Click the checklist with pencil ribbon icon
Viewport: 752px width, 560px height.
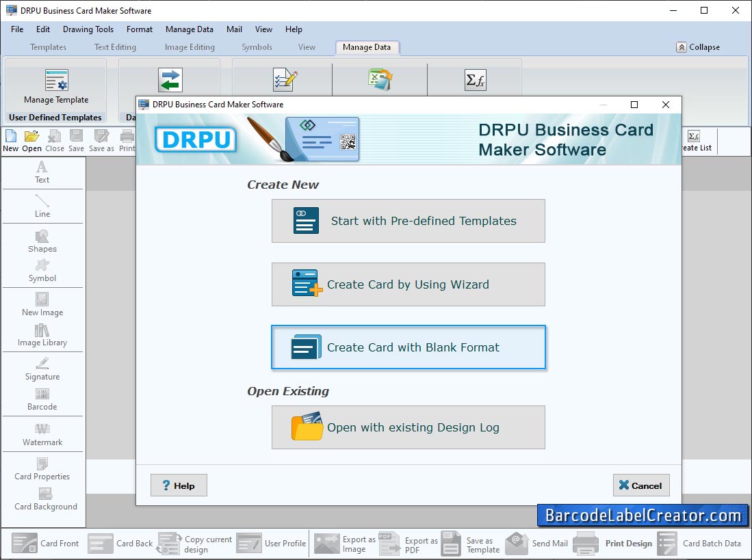(x=285, y=79)
